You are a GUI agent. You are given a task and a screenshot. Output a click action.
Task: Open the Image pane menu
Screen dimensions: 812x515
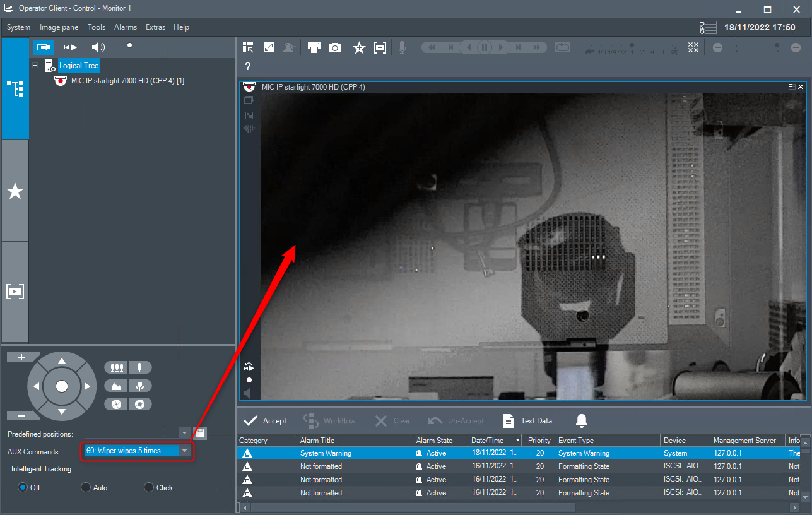(x=59, y=27)
